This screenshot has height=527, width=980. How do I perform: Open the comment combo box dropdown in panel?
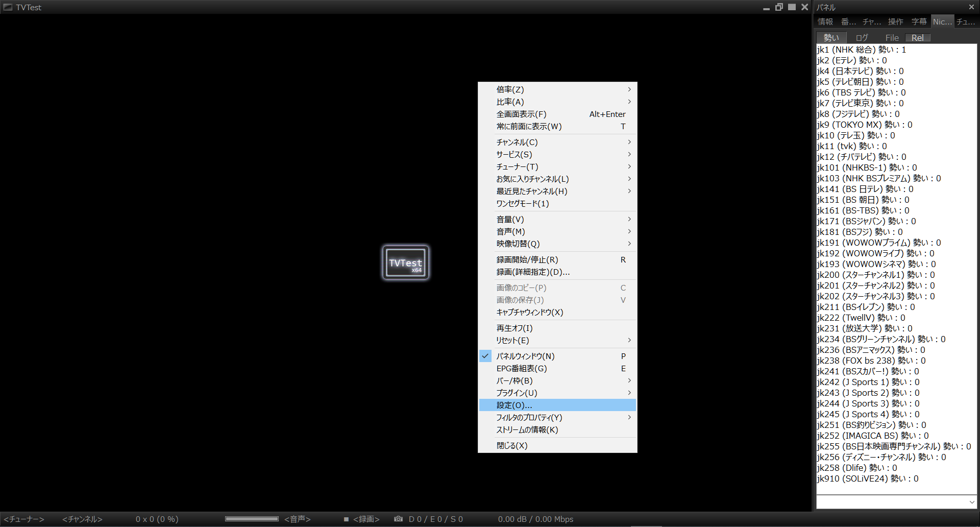click(971, 502)
